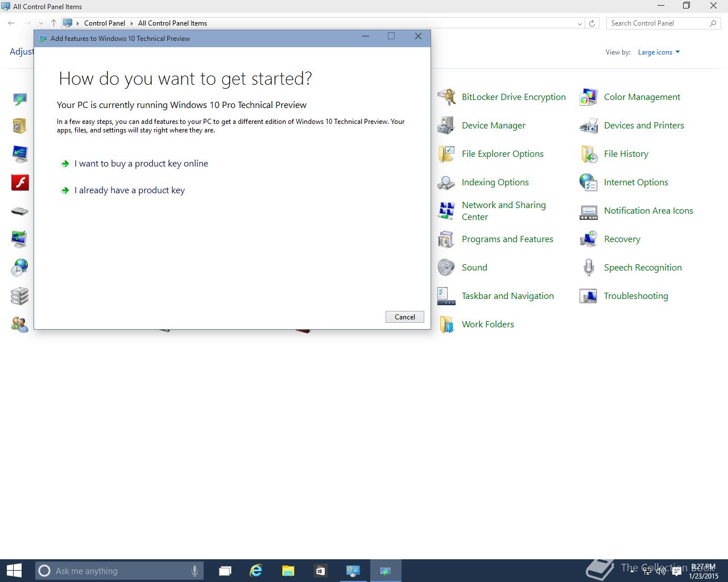
Task: Open the globe and clock icon
Action: coord(20,268)
